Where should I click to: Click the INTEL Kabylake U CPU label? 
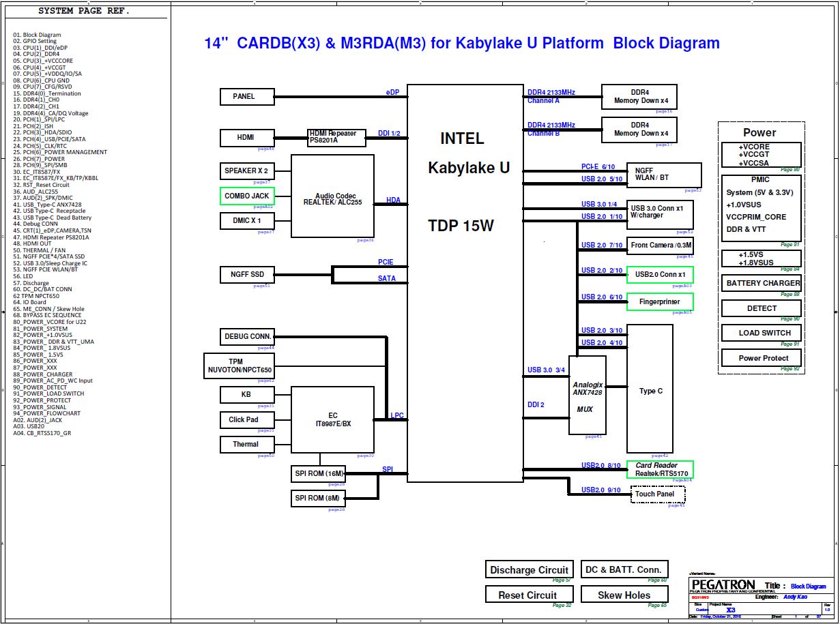click(x=469, y=153)
